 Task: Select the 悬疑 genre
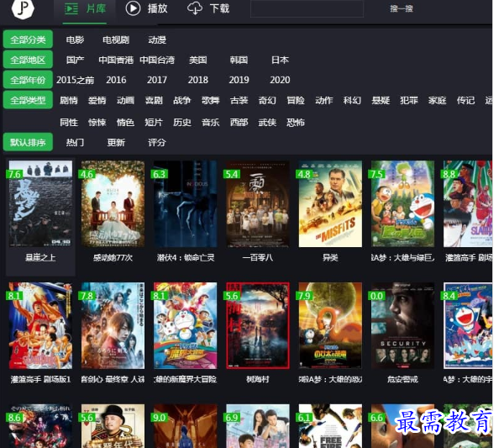[x=381, y=100]
